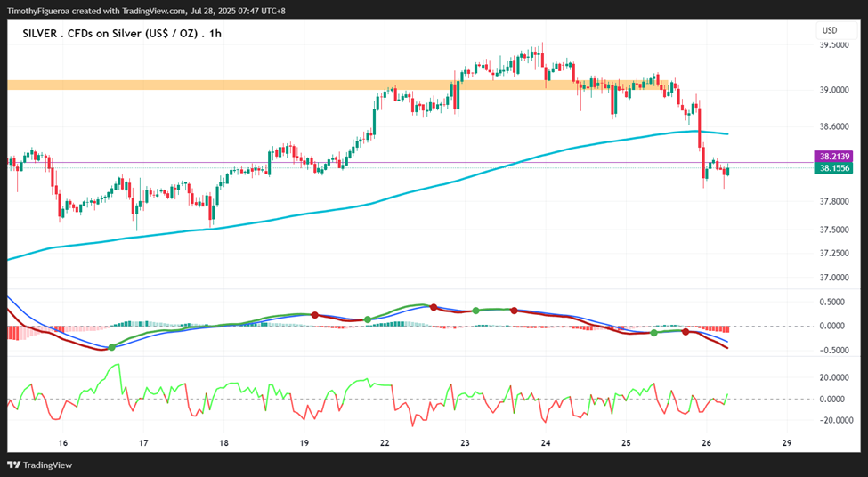
Task: Select the 37.0000 price axis label
Action: point(834,278)
